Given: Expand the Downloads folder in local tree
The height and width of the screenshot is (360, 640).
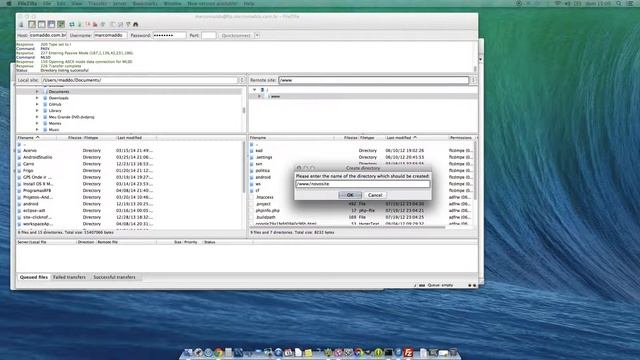Looking at the screenshot, I should click(x=37, y=98).
